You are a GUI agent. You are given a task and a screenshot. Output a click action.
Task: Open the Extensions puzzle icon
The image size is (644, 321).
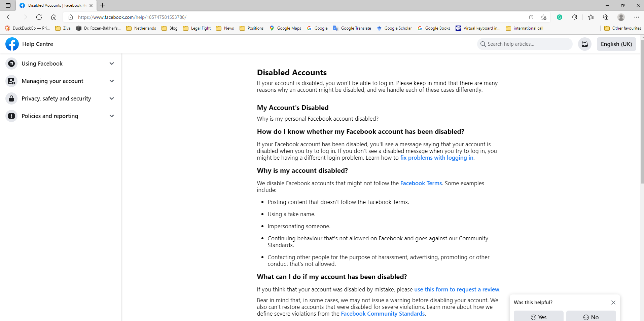[574, 17]
